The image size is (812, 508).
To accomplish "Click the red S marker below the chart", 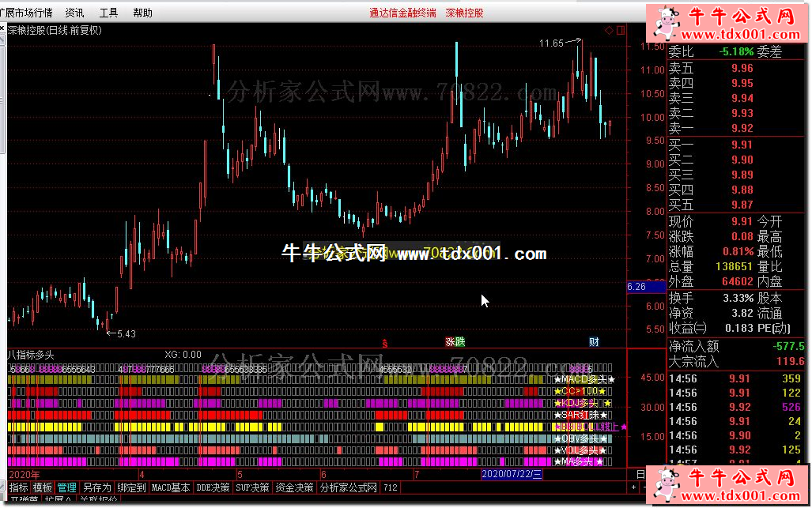I will (x=385, y=342).
